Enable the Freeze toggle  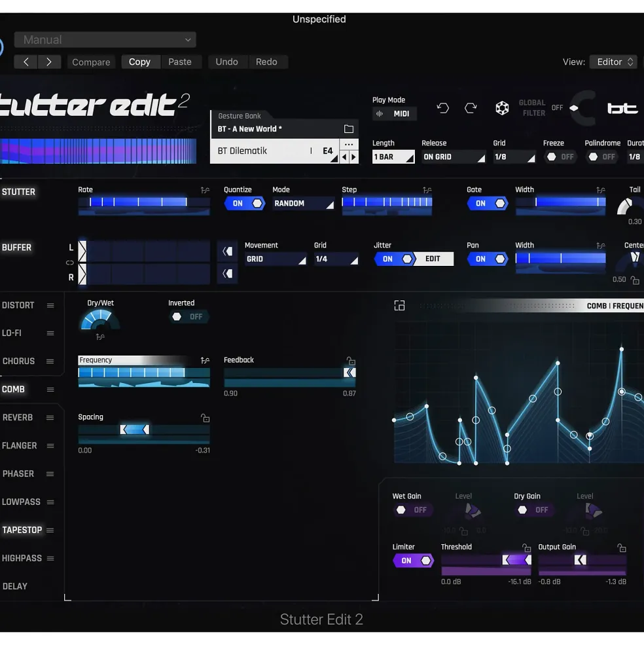(560, 157)
